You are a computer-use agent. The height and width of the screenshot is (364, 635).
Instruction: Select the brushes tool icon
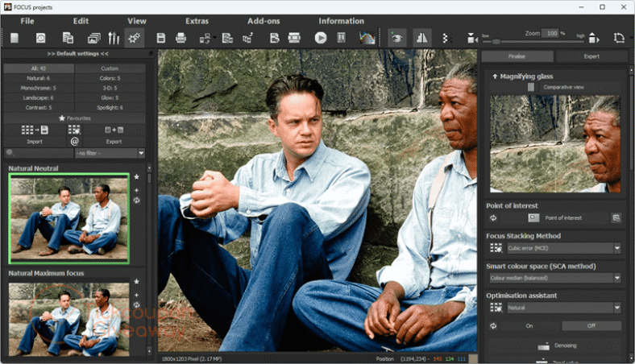pyautogui.click(x=114, y=38)
